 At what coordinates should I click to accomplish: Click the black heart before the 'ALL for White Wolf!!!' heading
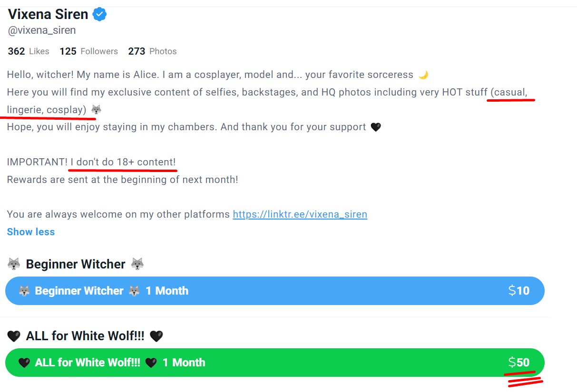click(x=14, y=336)
